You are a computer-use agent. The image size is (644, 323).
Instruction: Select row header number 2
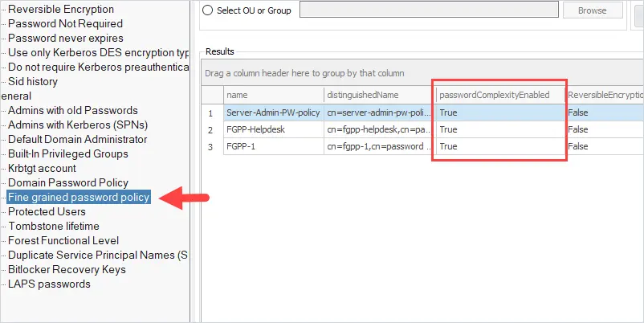(212, 130)
